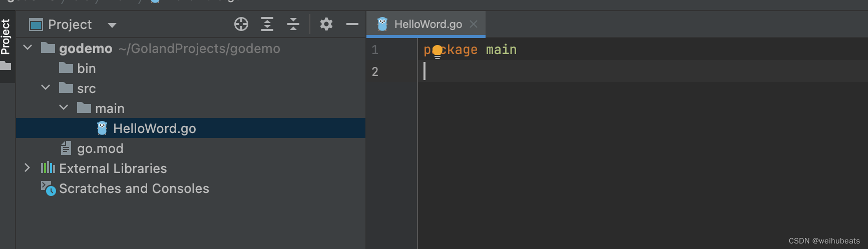868x249 pixels.
Task: Click the Collapse All icon in Project toolbar
Action: click(x=293, y=24)
